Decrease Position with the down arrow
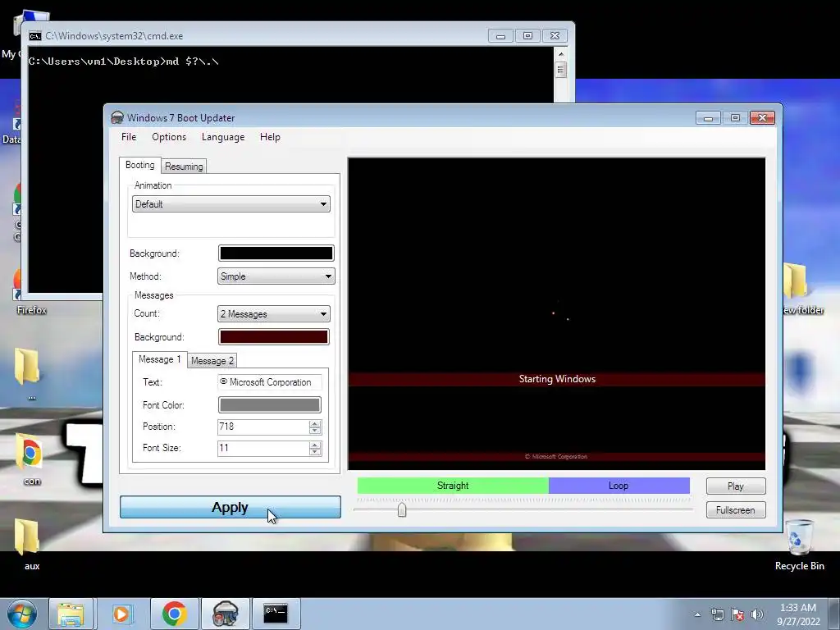This screenshot has height=630, width=840. 315,431
